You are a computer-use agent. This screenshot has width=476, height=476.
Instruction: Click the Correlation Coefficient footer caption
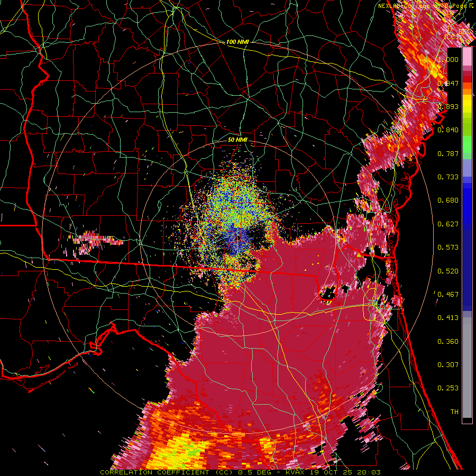tap(241, 472)
